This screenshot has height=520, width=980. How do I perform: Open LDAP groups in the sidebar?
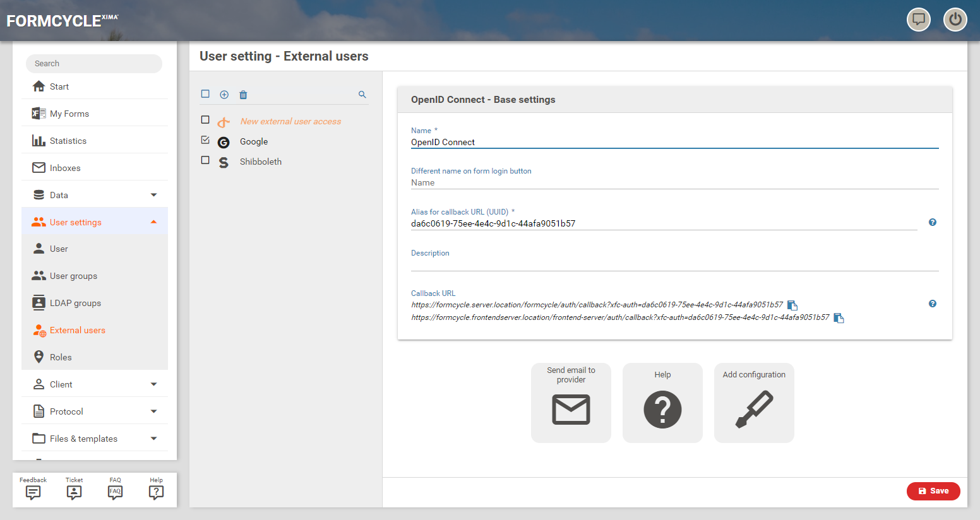(75, 303)
